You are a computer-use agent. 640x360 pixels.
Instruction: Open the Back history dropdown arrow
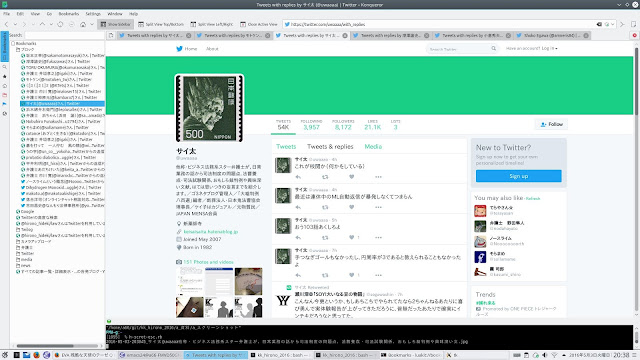click(15, 24)
